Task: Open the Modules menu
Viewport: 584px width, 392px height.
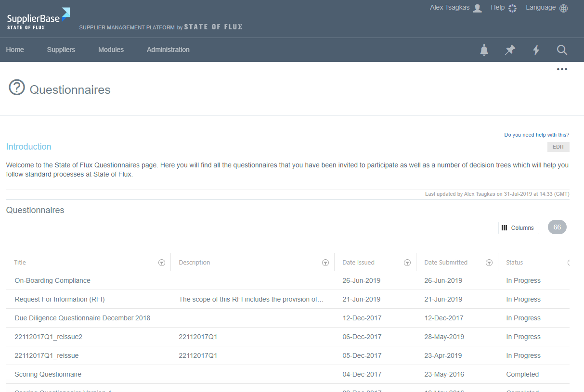Action: pos(111,50)
